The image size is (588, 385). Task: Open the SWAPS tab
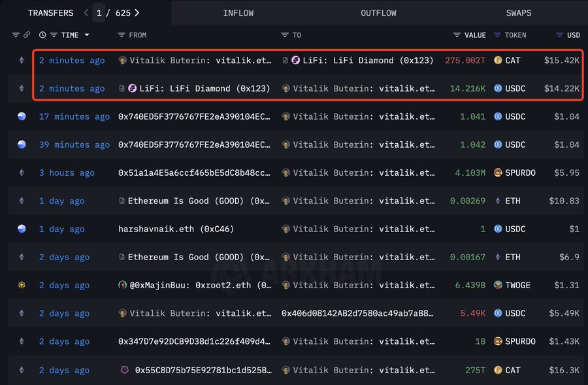point(519,12)
